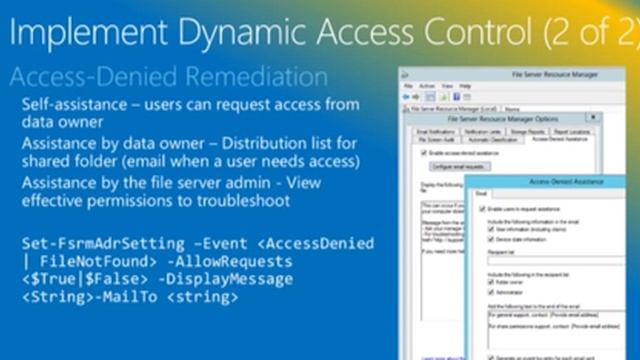Click the Recipient list input field
The width and height of the screenshot is (640, 360).
556,260
